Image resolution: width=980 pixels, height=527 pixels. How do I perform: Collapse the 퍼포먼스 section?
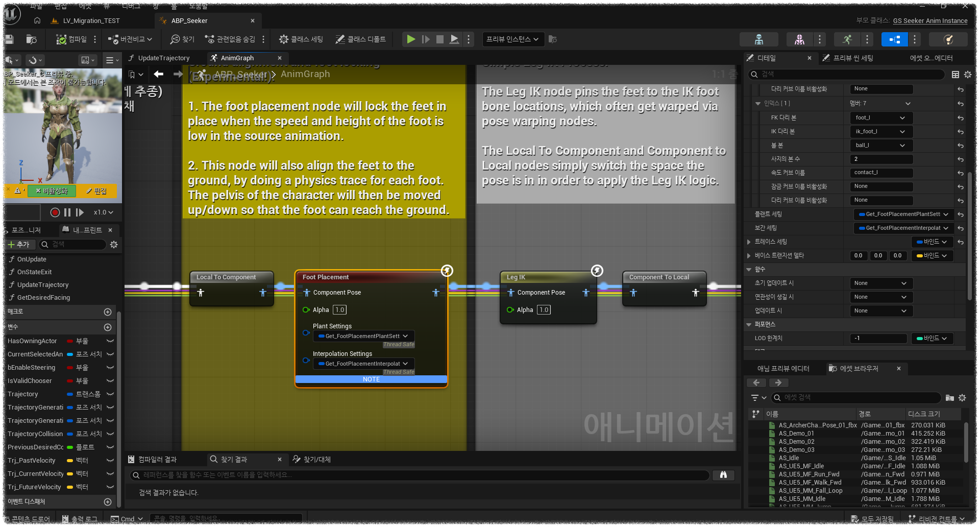point(749,325)
